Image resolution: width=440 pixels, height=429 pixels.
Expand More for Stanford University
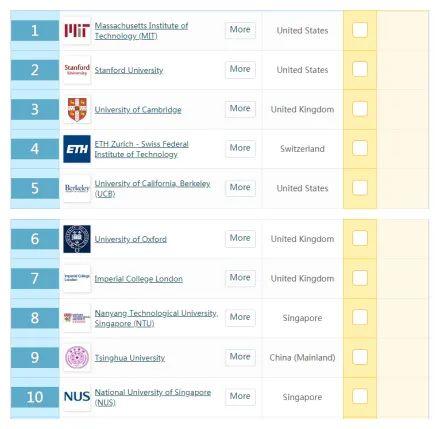tap(240, 70)
